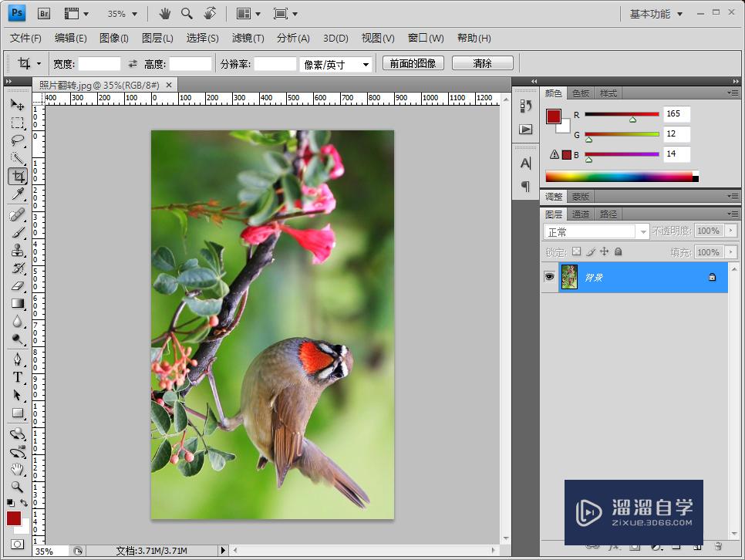The height and width of the screenshot is (560, 745).
Task: Swap width and height values
Action: point(132,64)
